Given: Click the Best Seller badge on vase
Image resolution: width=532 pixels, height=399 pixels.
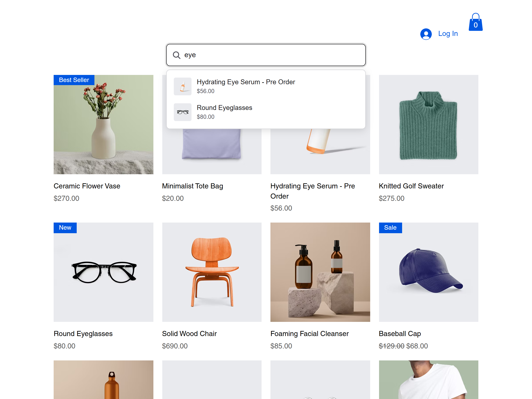Looking at the screenshot, I should (74, 80).
